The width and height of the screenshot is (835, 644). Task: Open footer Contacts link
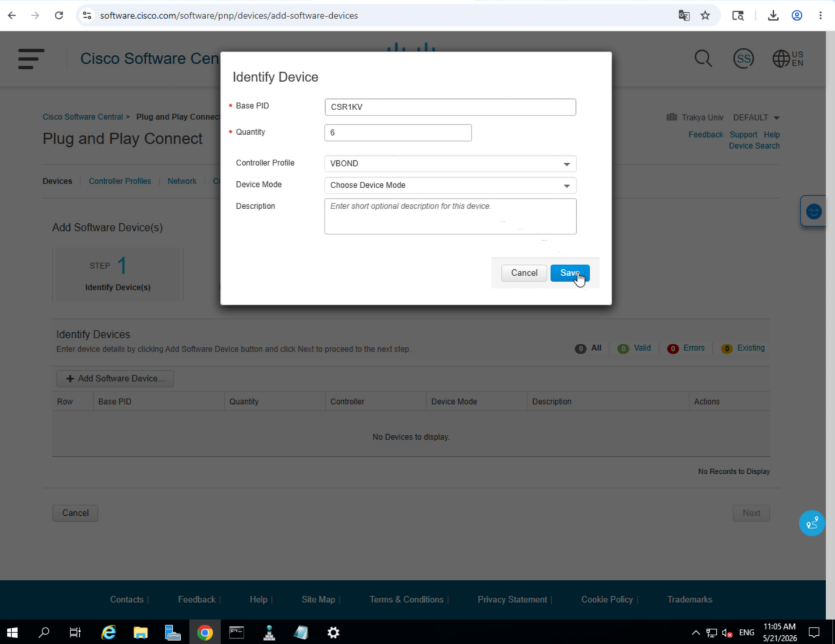(x=126, y=600)
